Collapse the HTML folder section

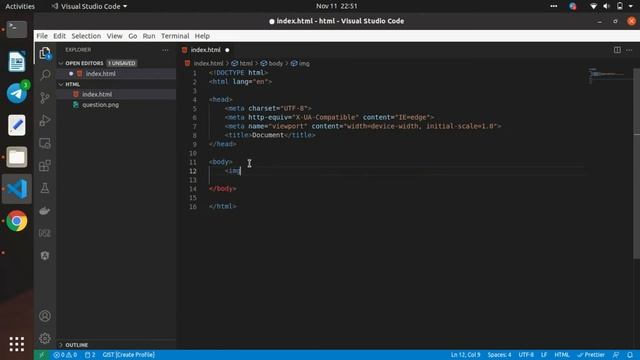(61, 84)
